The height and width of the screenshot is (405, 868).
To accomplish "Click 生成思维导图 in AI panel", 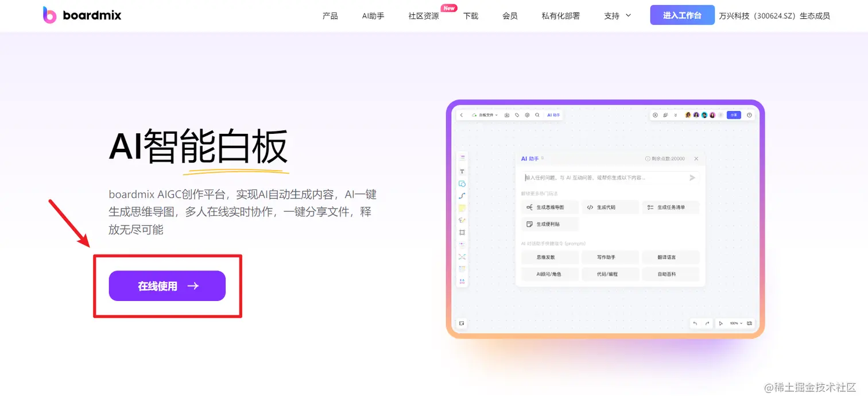I will pyautogui.click(x=550, y=207).
